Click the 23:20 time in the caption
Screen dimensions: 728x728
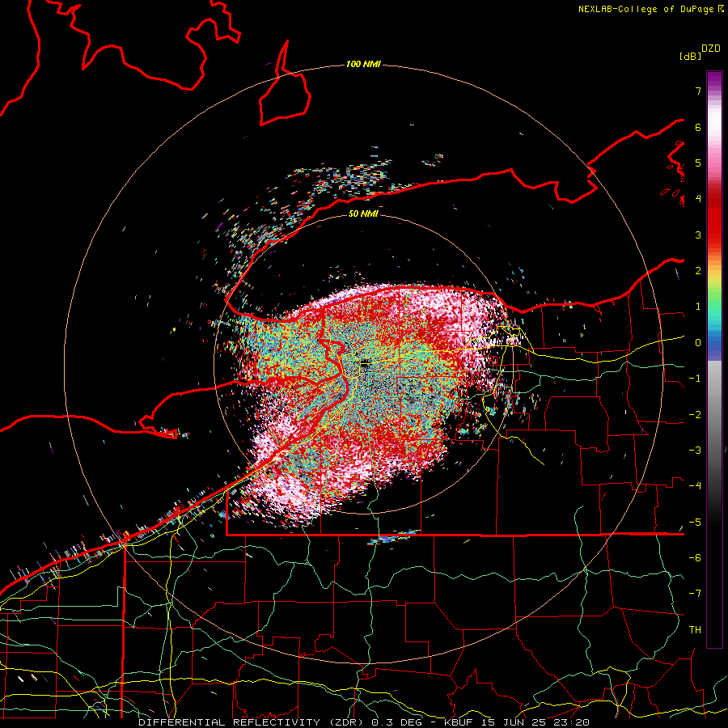573,722
